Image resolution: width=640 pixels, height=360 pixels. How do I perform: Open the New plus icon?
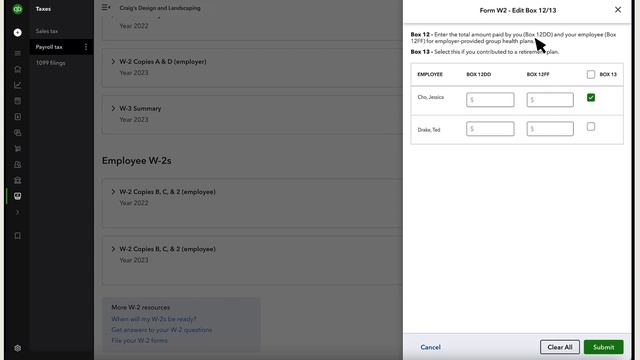(x=18, y=33)
